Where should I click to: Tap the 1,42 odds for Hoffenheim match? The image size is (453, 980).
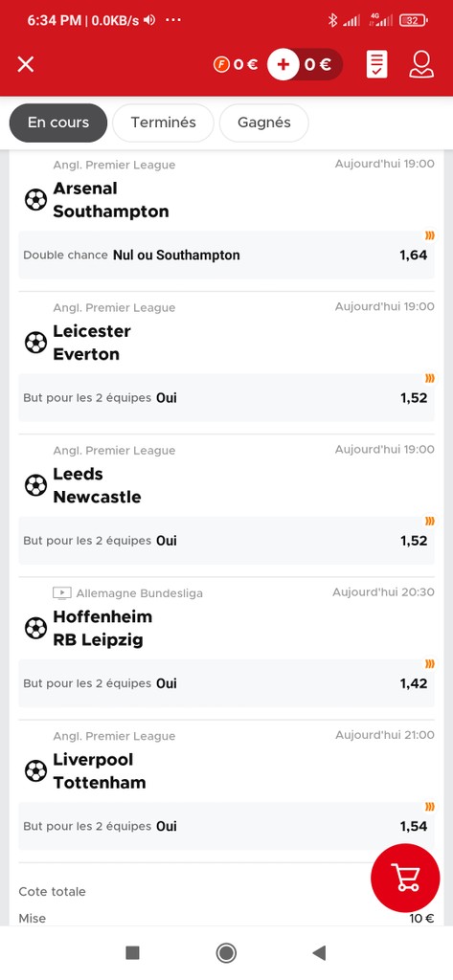pyautogui.click(x=414, y=683)
